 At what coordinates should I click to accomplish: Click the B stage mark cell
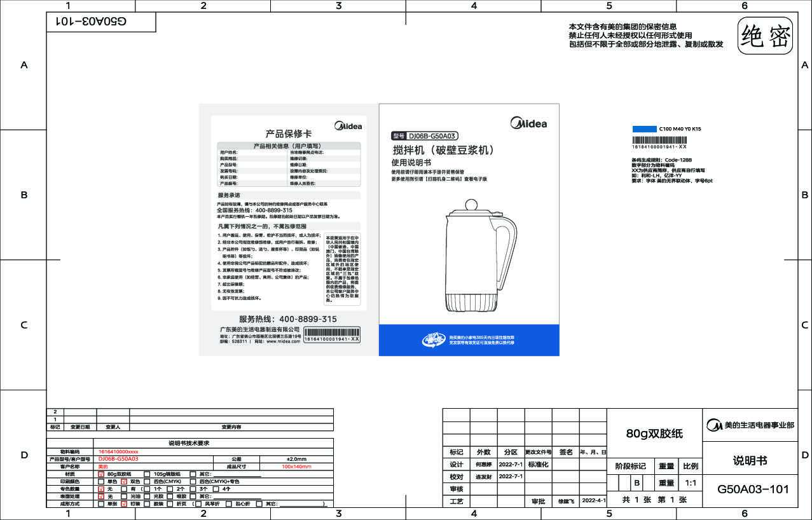click(x=637, y=483)
